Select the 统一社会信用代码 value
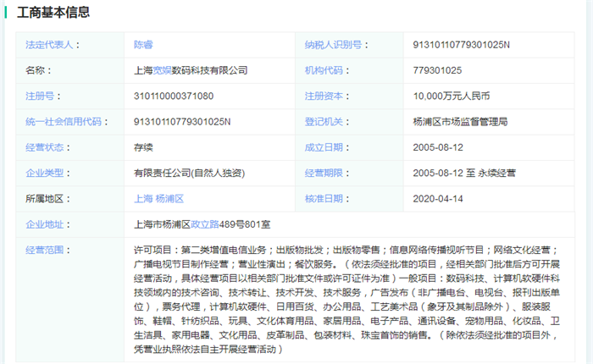This screenshot has width=593, height=364. point(182,122)
